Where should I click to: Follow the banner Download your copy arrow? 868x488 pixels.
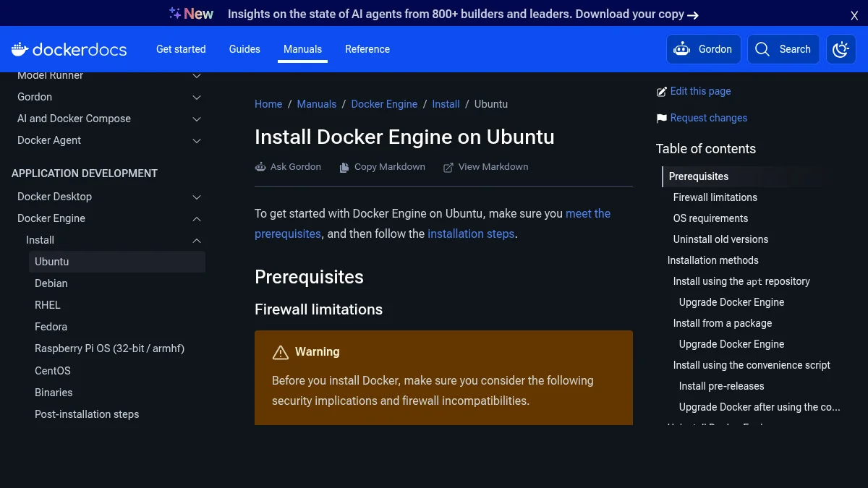pyautogui.click(x=693, y=14)
